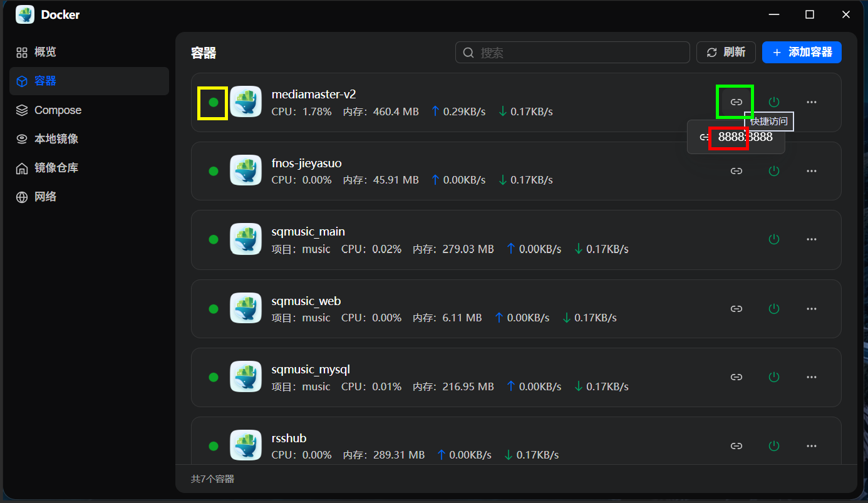868x503 pixels.
Task: Click sqmusic_main memory value 279.03 MB
Action: coord(468,249)
